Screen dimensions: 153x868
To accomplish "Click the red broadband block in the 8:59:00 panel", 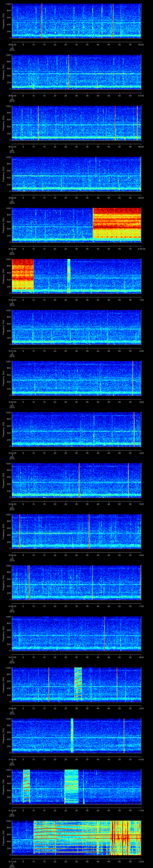I will coord(117,223).
